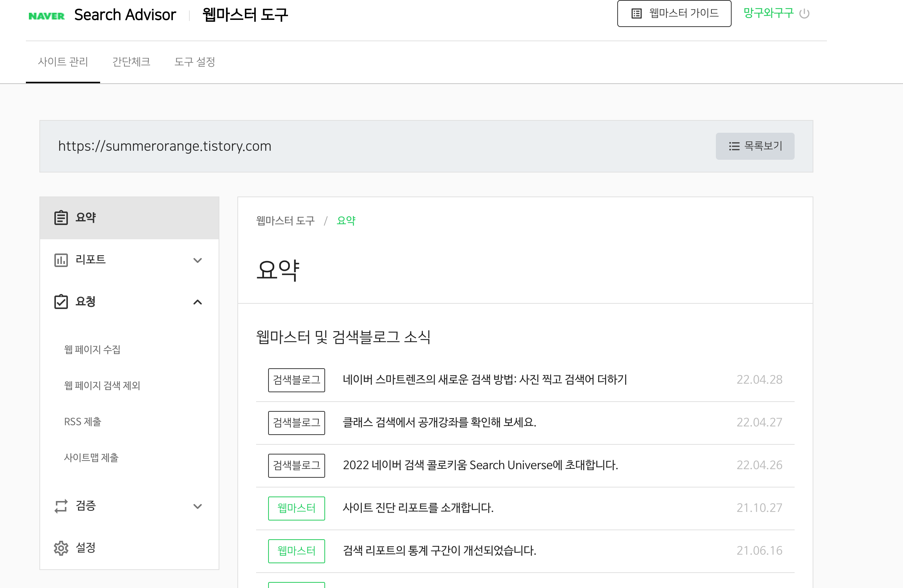Viewport: 903px width, 588px height.
Task: Click the document icon in 웹마스터 가이드
Action: (x=636, y=13)
